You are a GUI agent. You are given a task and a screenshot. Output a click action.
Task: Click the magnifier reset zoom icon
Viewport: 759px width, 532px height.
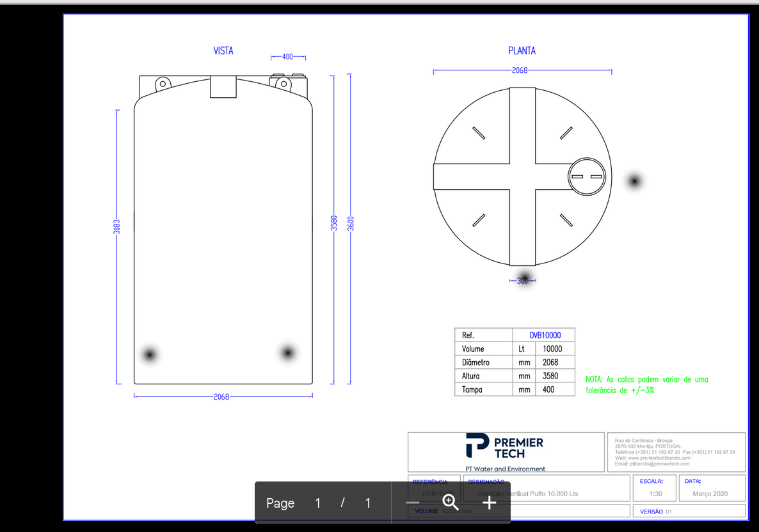(451, 503)
